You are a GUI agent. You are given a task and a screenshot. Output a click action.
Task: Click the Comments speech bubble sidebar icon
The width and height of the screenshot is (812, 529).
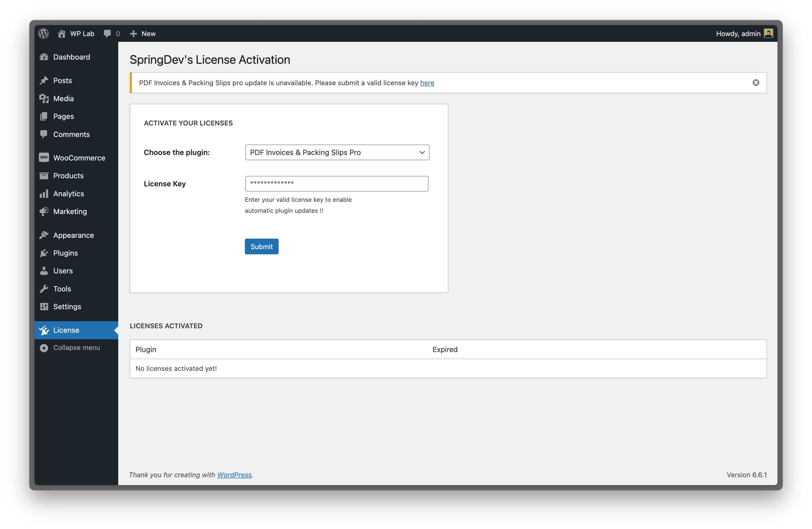tap(44, 134)
